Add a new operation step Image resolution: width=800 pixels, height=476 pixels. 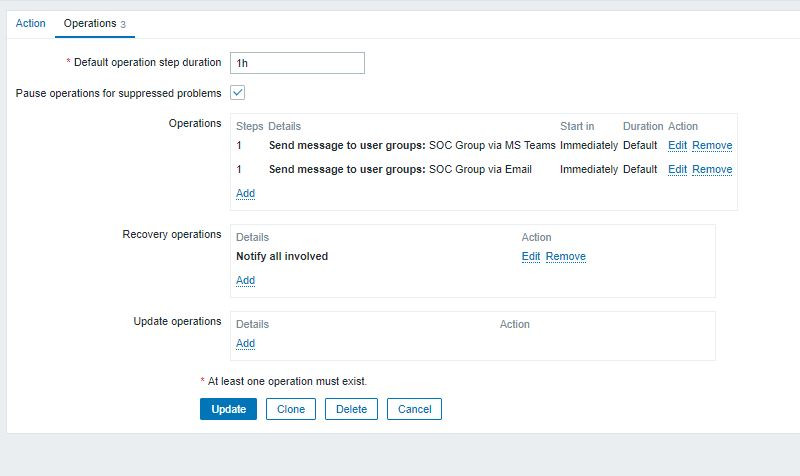pyautogui.click(x=245, y=193)
